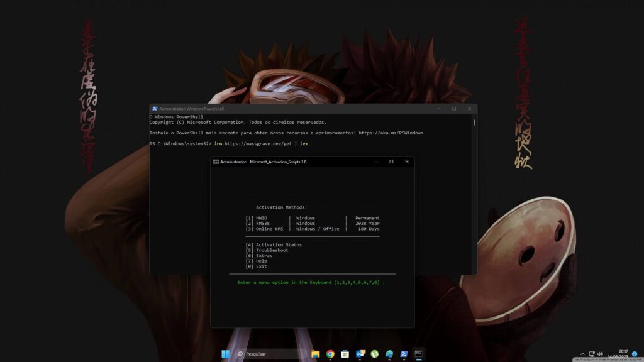Open Microsoft Store from the taskbar
This screenshot has width=644, height=362.
(x=345, y=354)
